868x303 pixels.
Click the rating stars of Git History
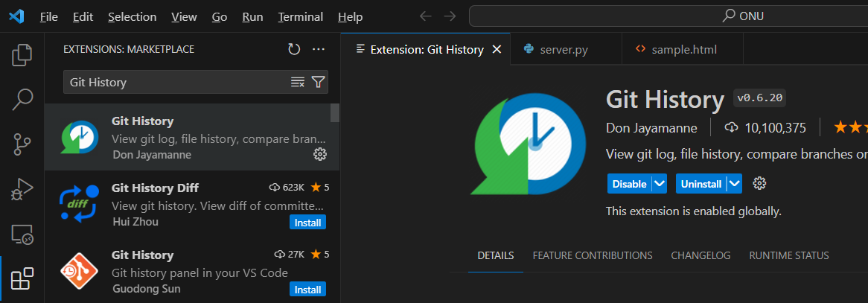pos(850,128)
